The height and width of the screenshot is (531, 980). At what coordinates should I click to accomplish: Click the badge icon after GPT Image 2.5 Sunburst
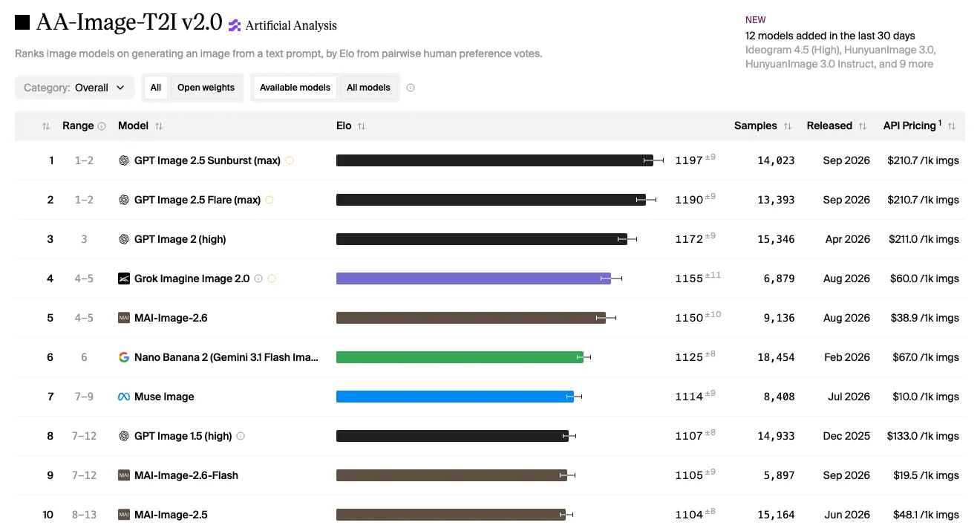[290, 160]
